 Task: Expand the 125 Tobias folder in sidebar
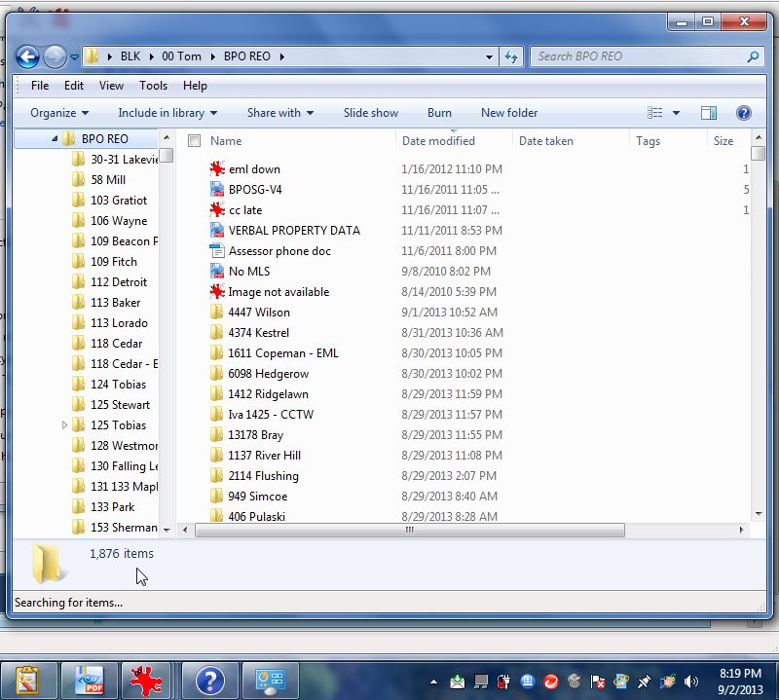pos(64,425)
